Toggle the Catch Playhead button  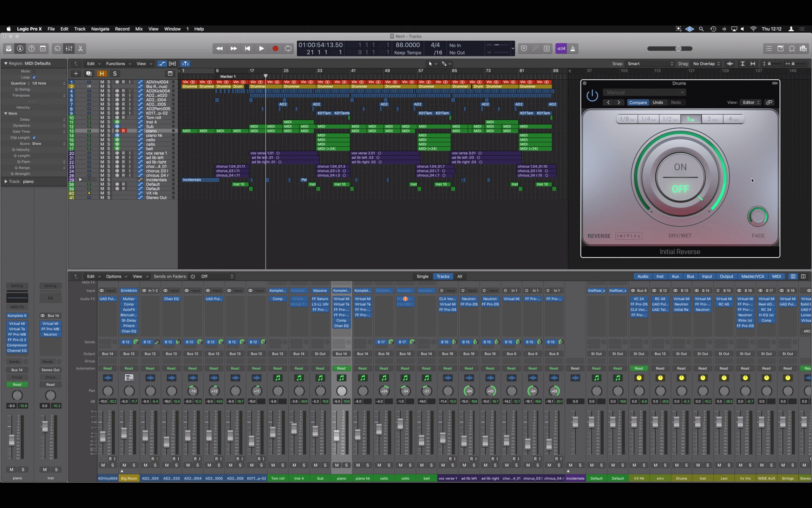click(185, 63)
